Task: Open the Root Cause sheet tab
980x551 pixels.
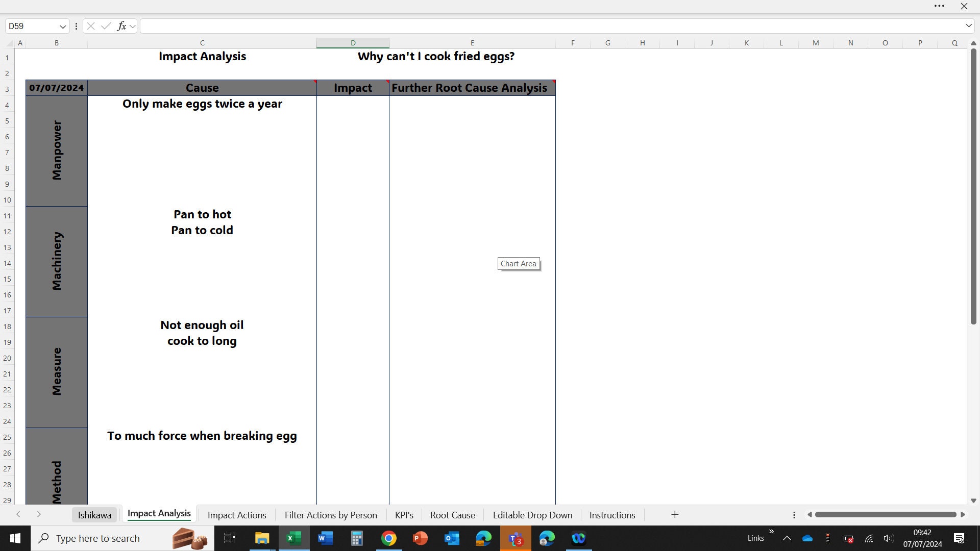Action: point(452,515)
